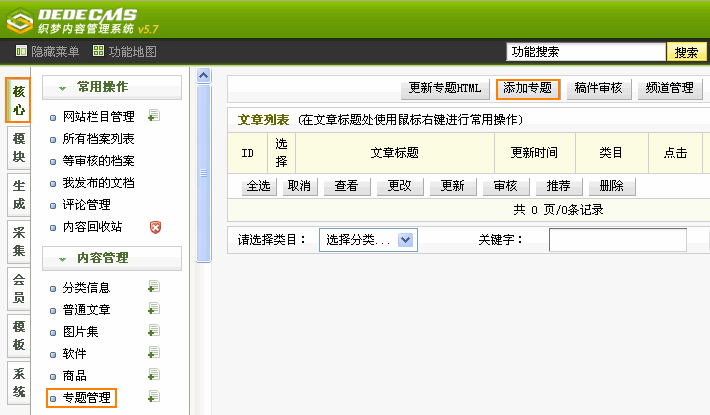Click the add icon next to 专题管理
This screenshot has height=415, width=710.
(x=154, y=397)
